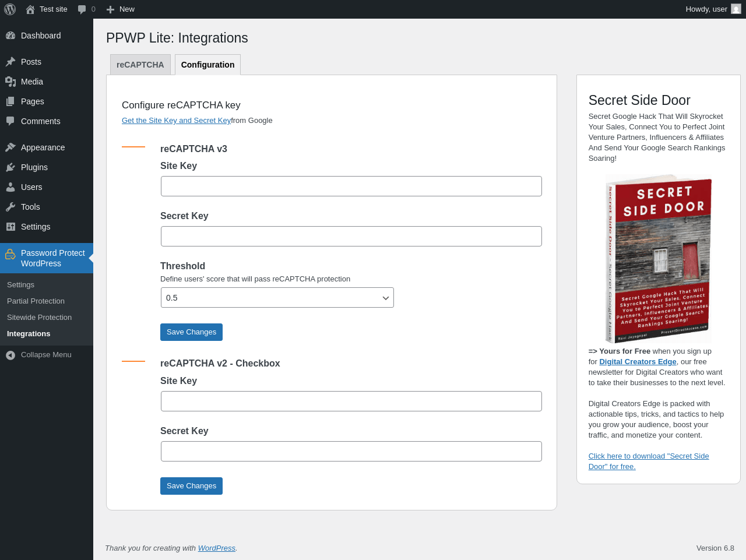Open the Dashboard gauge icon
746x560 pixels.
(10, 36)
